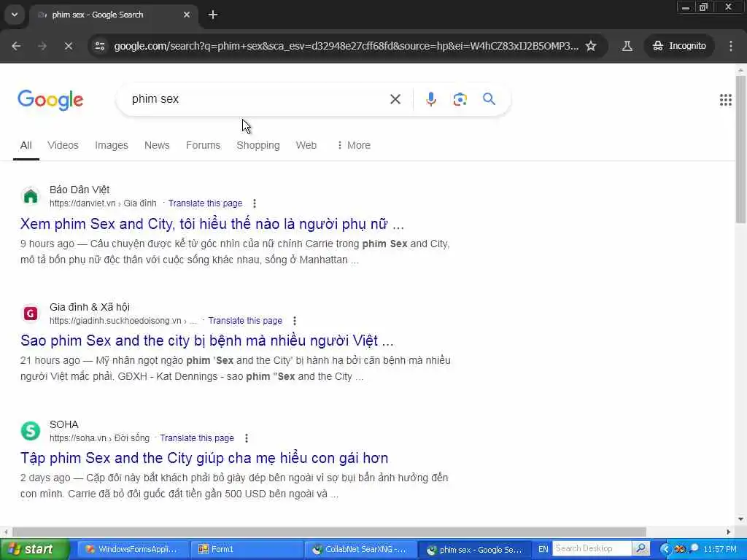Screen dimensions: 747x560
Task: Search by image with Lens icon
Action: click(x=460, y=99)
